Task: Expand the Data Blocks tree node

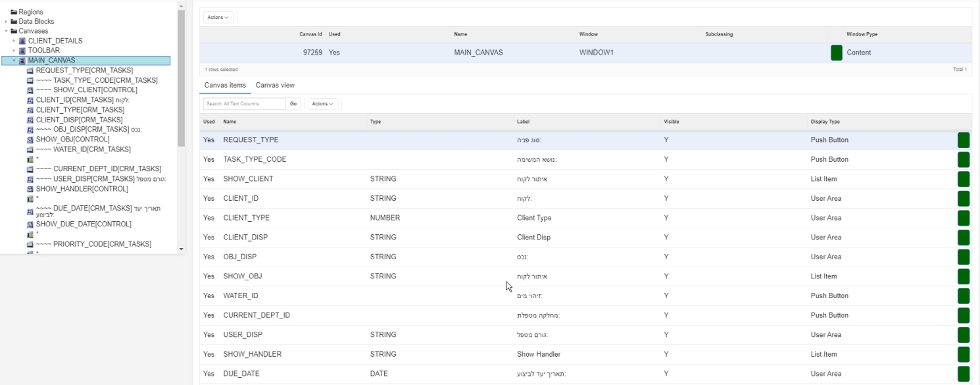Action: (6, 22)
